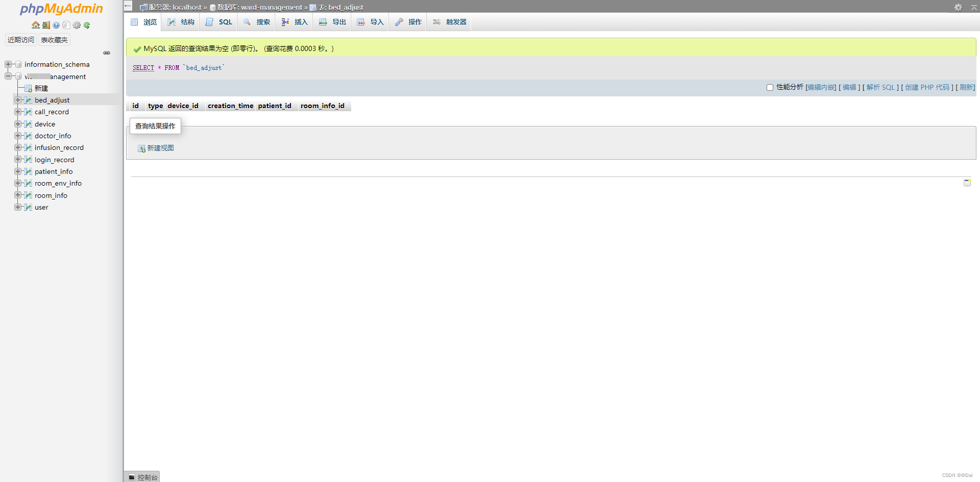This screenshot has height=482, width=980.
Task: Select room_env_info in the table tree
Action: 58,183
